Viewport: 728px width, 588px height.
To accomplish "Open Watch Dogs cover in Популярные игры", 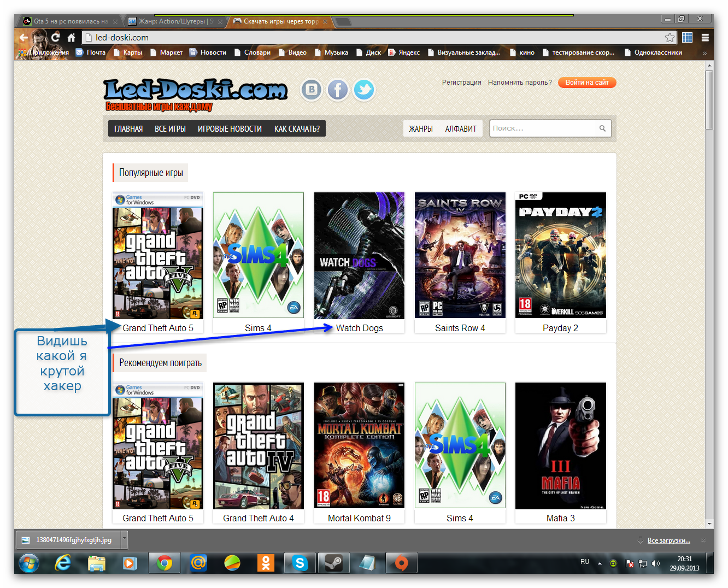I will [359, 255].
